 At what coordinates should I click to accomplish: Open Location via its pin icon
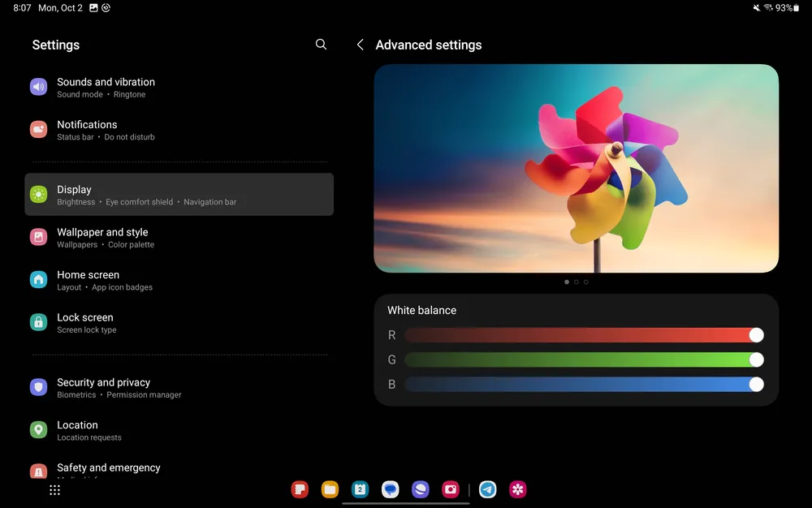click(x=38, y=430)
